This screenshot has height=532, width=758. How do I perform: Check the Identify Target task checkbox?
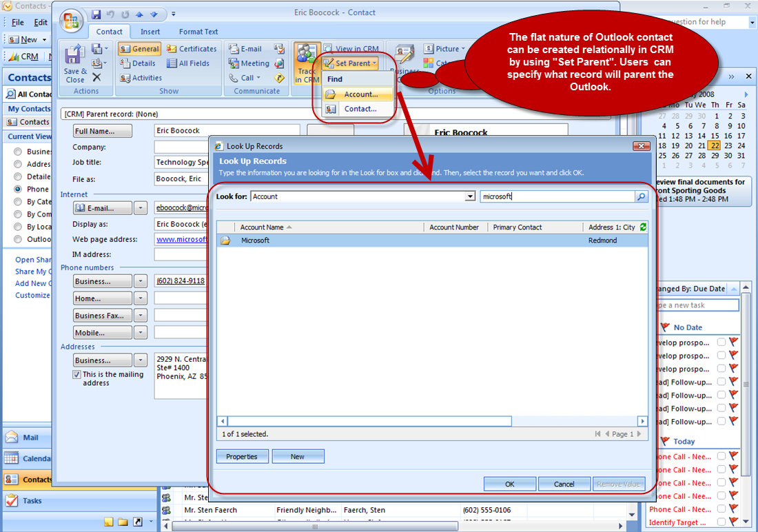click(721, 522)
